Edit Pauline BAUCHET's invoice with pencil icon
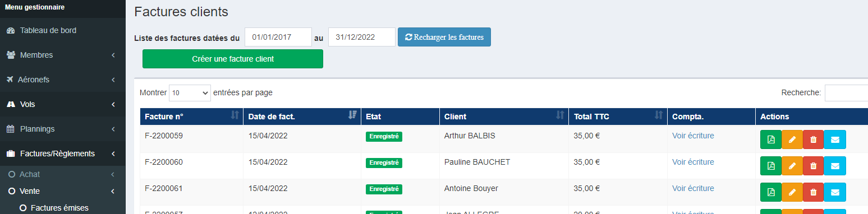This screenshot has height=214, width=868. (x=792, y=166)
